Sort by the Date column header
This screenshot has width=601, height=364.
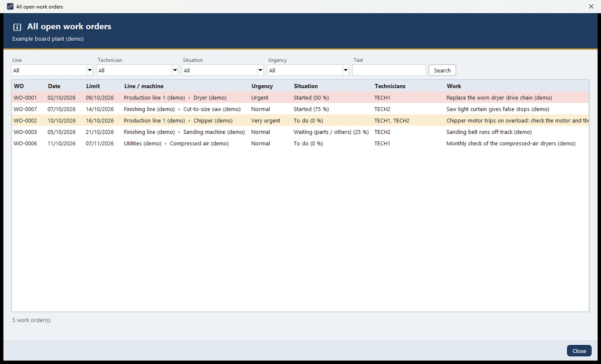click(54, 86)
